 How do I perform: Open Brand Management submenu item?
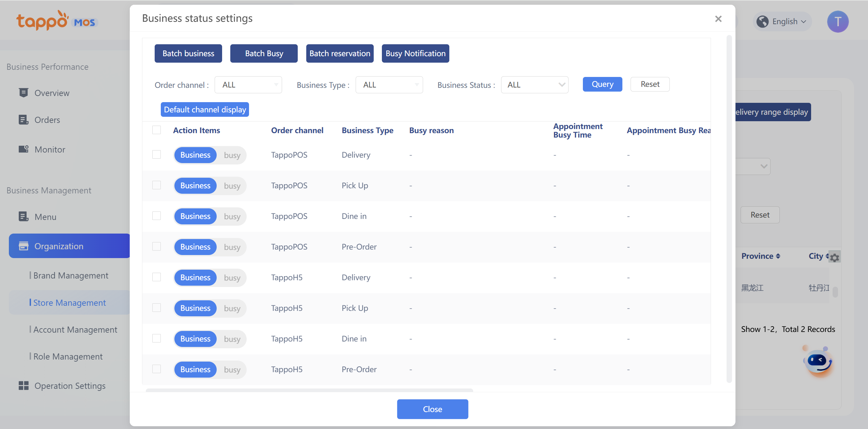71,275
